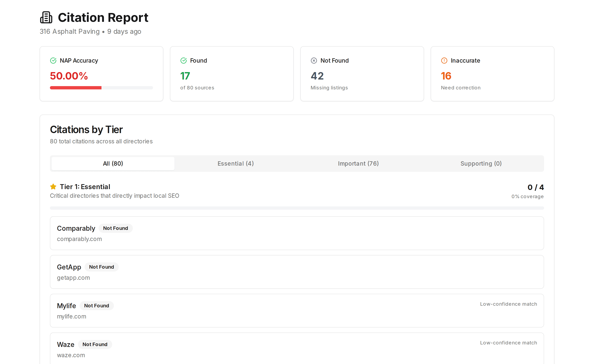Click the 'of 80 sources' caption
The width and height of the screenshot is (594, 364).
(x=197, y=88)
